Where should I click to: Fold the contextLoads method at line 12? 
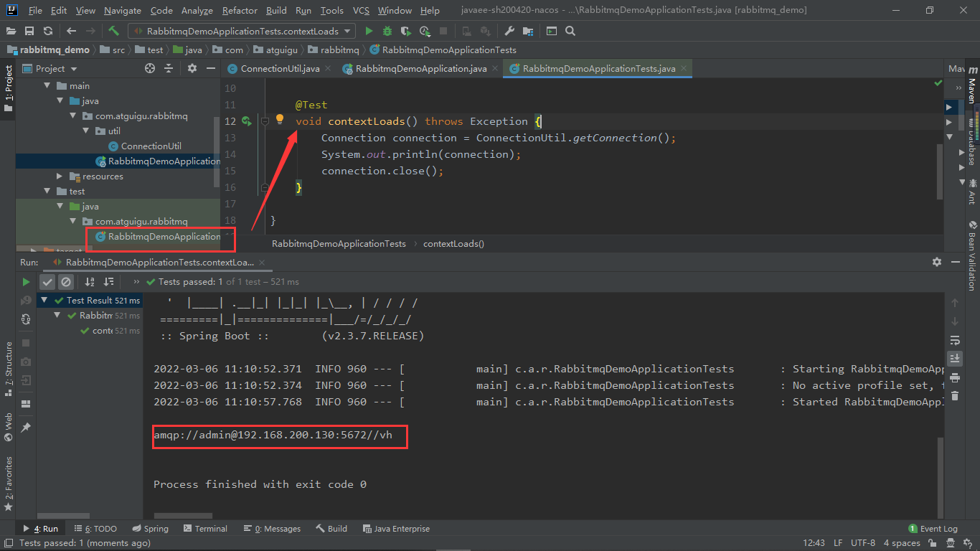265,121
